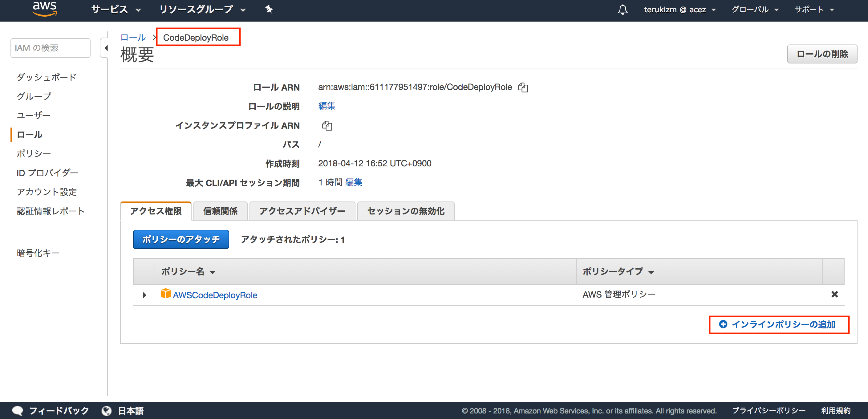
Task: Click the IAM の検索 search field
Action: click(x=50, y=47)
